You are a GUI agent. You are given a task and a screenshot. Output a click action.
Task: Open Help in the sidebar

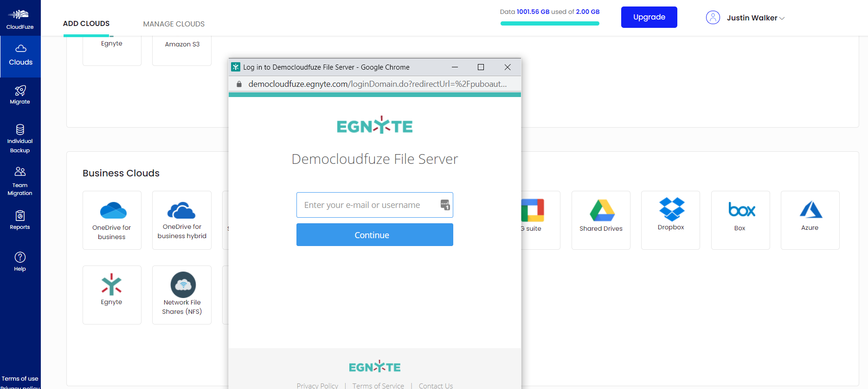[x=20, y=261]
